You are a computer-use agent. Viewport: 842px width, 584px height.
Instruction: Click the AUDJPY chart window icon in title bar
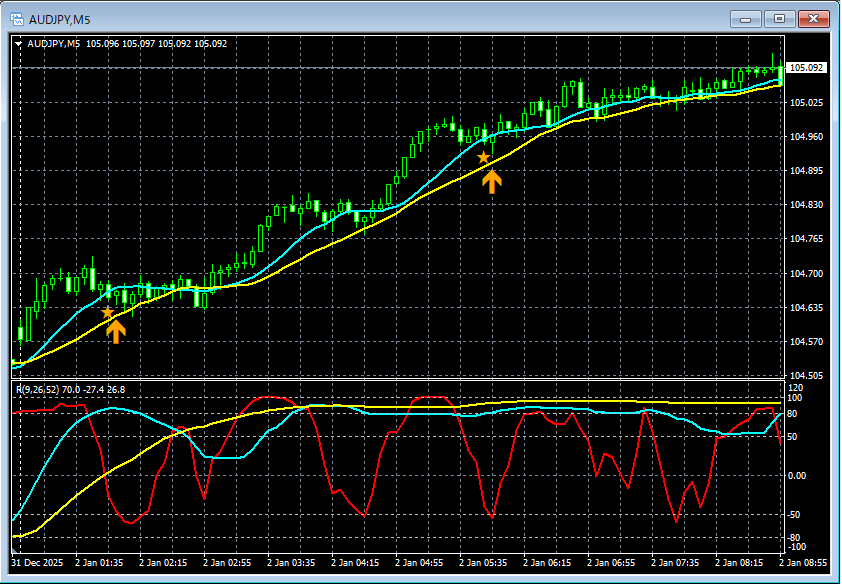(17, 20)
